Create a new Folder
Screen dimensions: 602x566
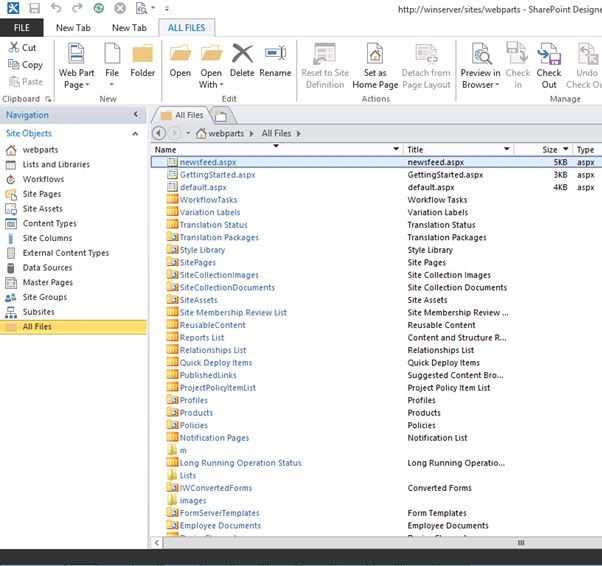[142, 60]
